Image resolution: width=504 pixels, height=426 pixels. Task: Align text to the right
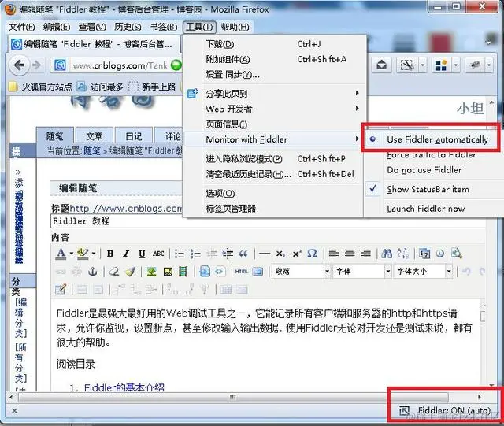click(x=365, y=254)
